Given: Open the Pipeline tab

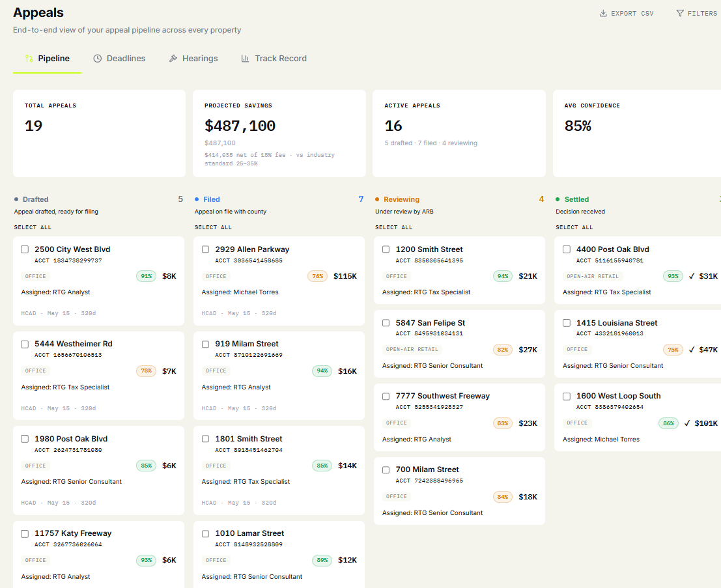Looking at the screenshot, I should pos(48,59).
